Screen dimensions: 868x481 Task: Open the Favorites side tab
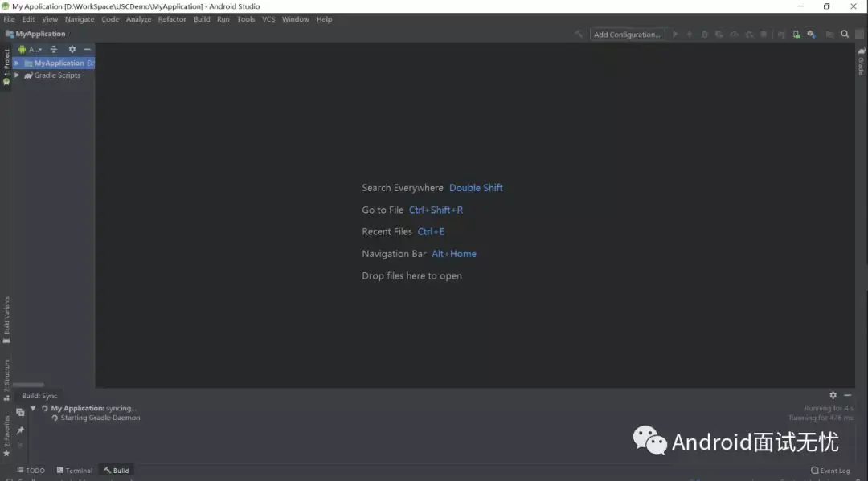click(x=6, y=436)
